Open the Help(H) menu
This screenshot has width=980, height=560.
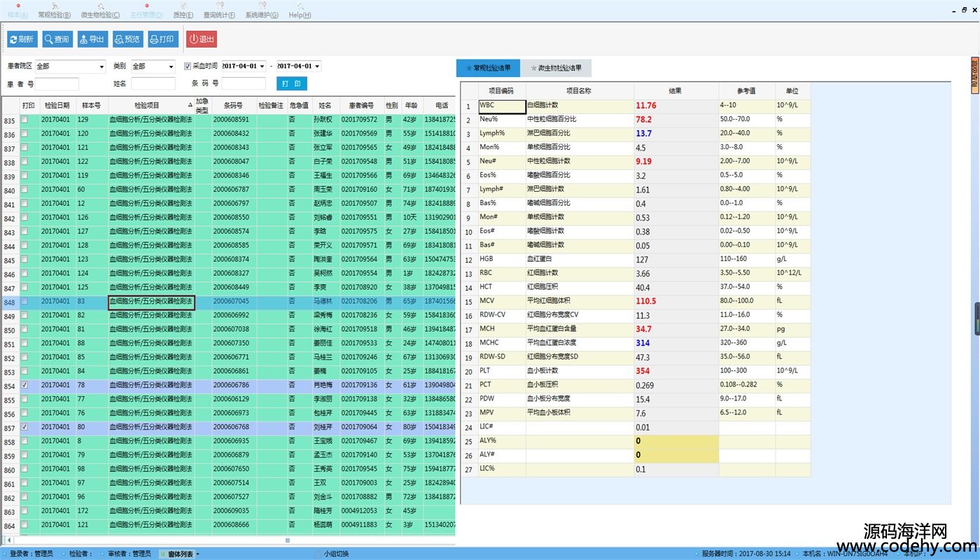[300, 11]
